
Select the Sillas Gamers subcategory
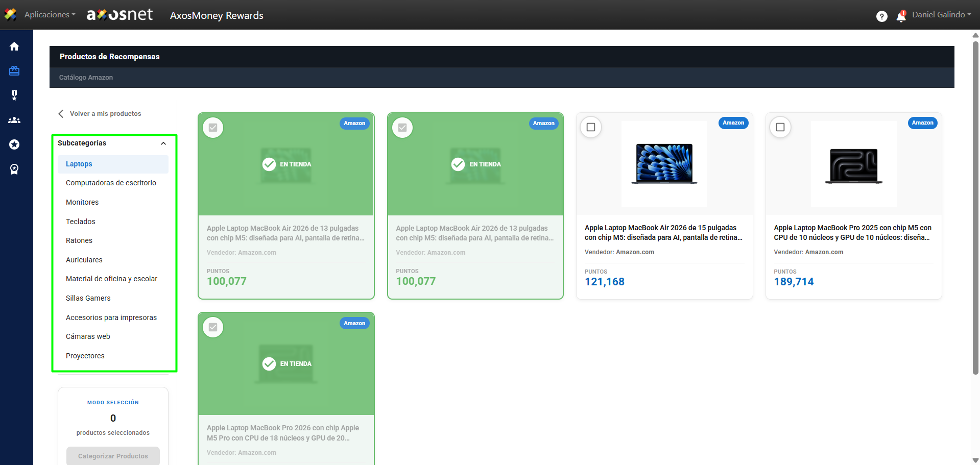pos(88,298)
